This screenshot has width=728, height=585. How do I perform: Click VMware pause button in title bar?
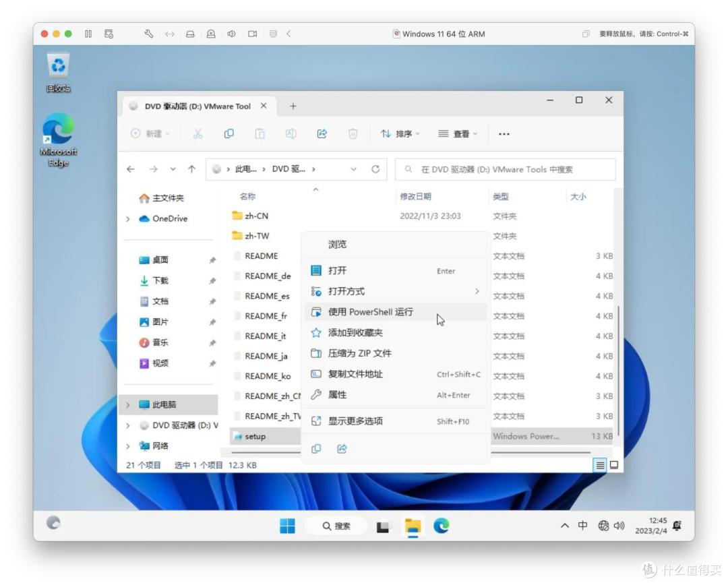point(88,34)
